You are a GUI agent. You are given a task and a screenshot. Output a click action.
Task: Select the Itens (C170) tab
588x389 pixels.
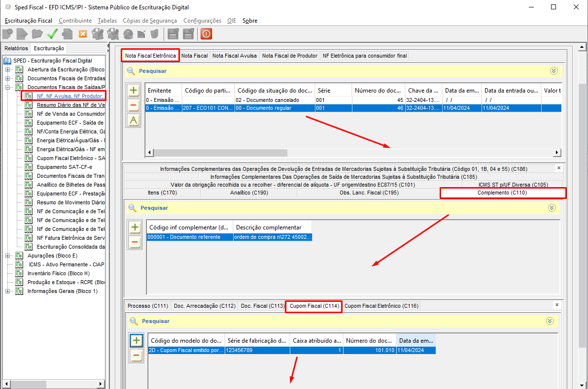coord(162,193)
